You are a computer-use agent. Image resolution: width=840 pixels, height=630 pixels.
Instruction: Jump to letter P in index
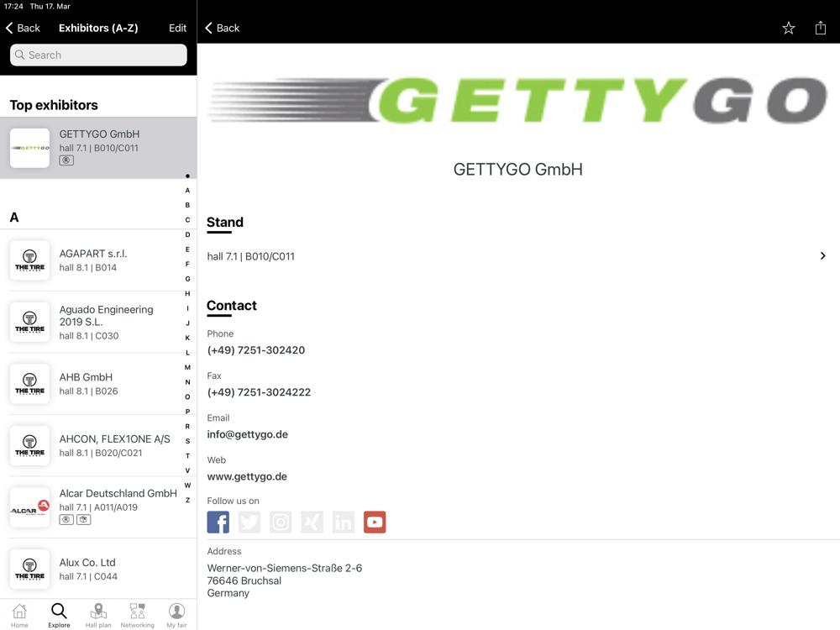click(x=187, y=412)
